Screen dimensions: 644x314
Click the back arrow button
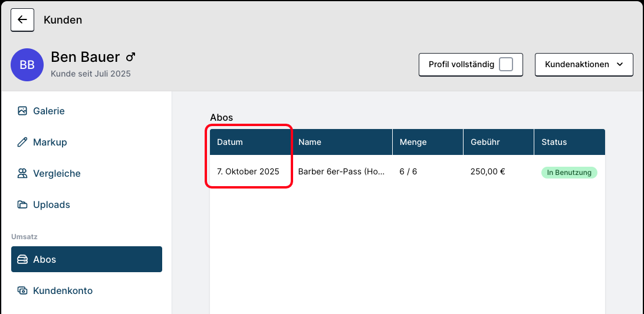[22, 19]
